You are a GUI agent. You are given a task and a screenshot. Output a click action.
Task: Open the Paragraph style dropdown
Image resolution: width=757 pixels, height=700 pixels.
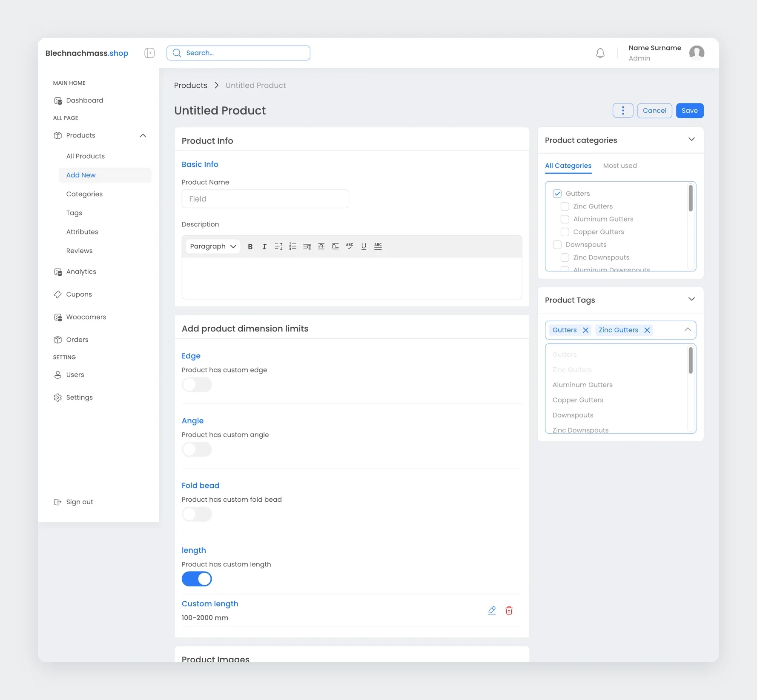pyautogui.click(x=213, y=246)
